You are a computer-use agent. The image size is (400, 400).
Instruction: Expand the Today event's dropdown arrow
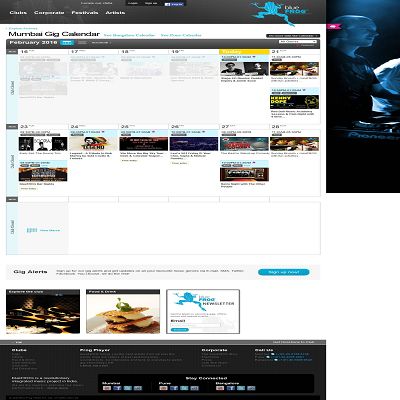tap(254, 57)
